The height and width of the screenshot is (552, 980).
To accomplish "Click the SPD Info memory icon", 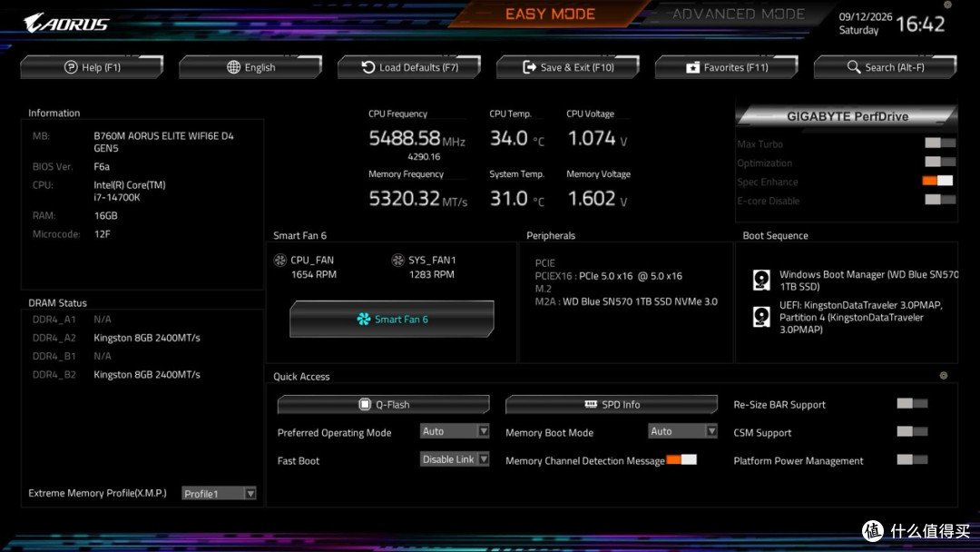I will tap(591, 404).
